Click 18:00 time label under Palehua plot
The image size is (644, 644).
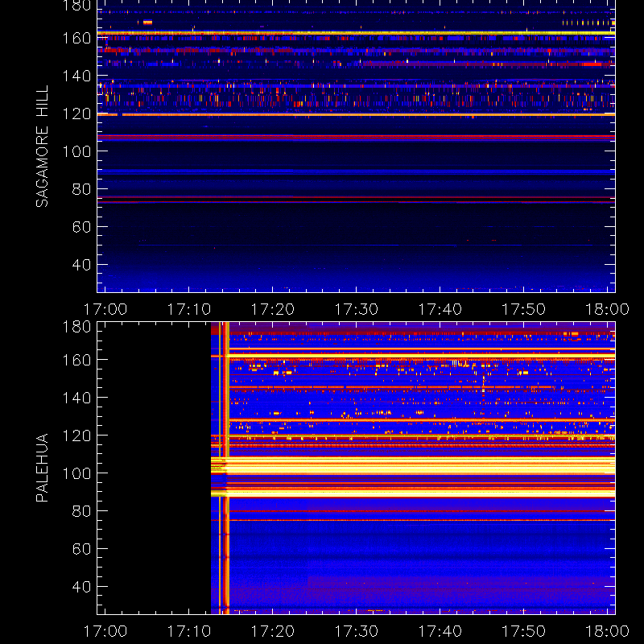point(607,631)
